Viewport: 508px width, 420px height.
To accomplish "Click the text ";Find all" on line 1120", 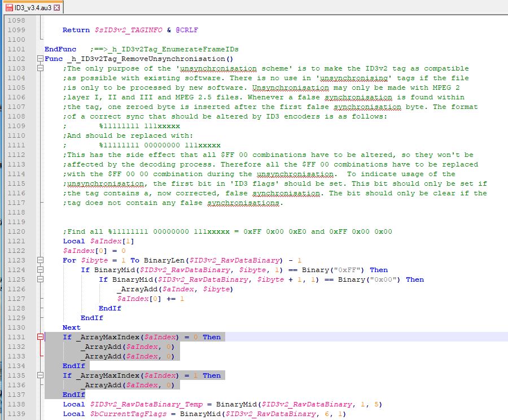I will (x=83, y=231).
